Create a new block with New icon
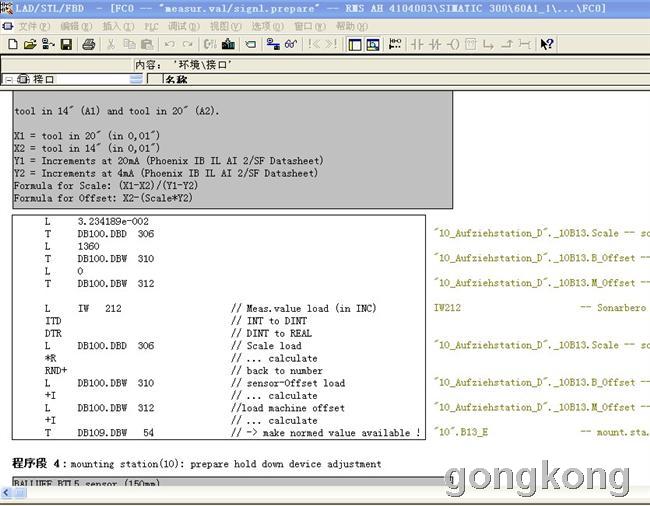Viewport: 650px width, 506px height. point(12,44)
